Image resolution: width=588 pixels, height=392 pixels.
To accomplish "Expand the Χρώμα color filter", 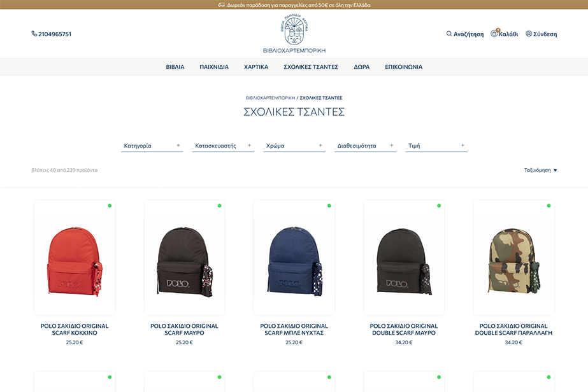I will [x=294, y=146].
